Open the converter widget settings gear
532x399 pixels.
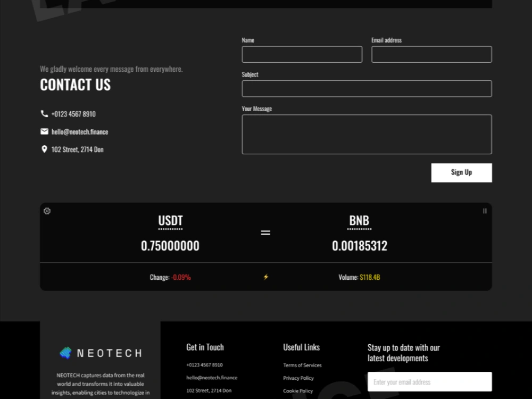tap(47, 211)
